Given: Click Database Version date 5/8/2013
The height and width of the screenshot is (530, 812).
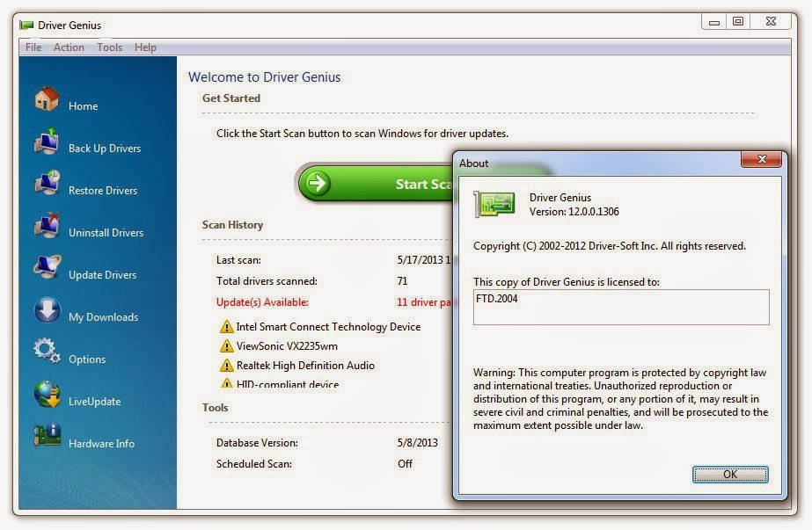Looking at the screenshot, I should [x=417, y=442].
